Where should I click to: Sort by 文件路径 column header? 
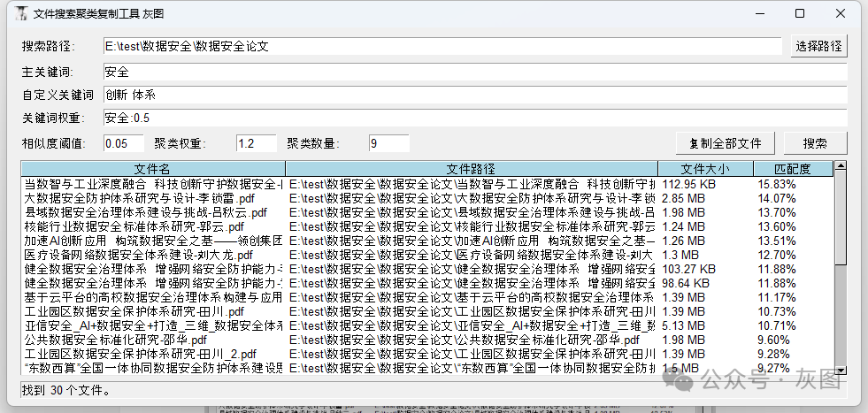pos(472,169)
